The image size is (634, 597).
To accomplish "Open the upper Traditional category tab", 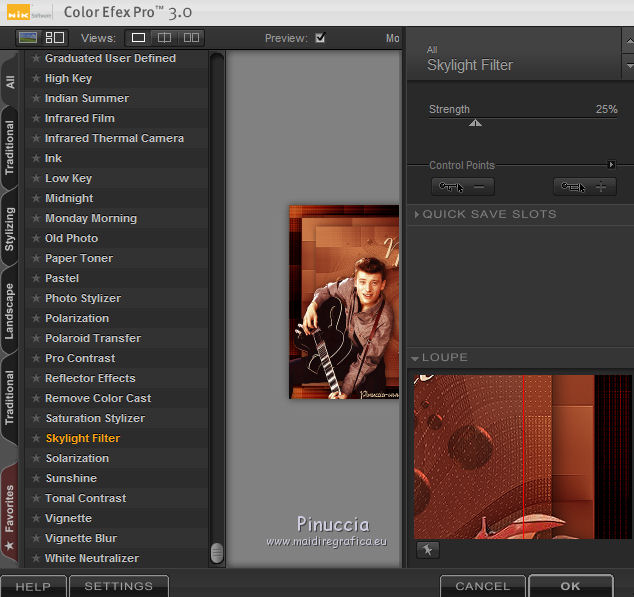I will coord(9,148).
